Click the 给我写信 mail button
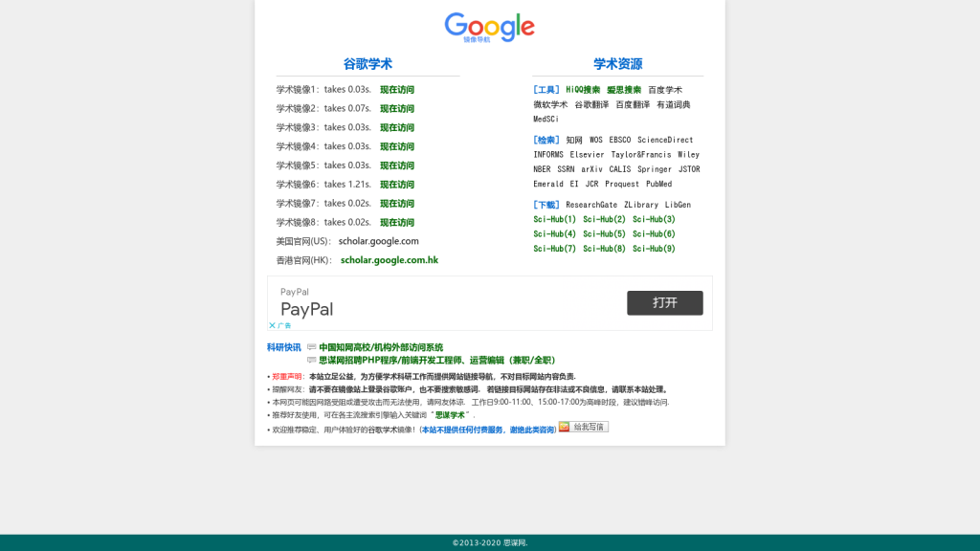The image size is (980, 551). coord(583,427)
